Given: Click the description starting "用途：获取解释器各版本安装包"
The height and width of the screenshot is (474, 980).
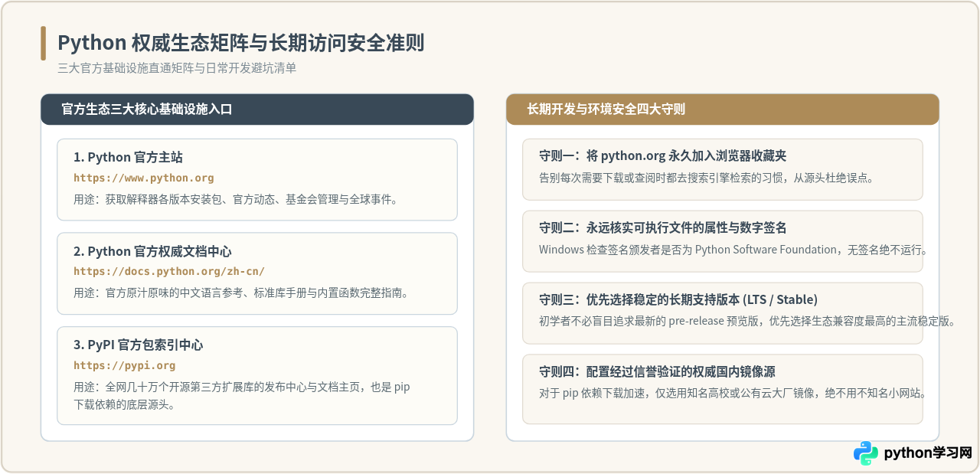Looking at the screenshot, I should point(235,199).
